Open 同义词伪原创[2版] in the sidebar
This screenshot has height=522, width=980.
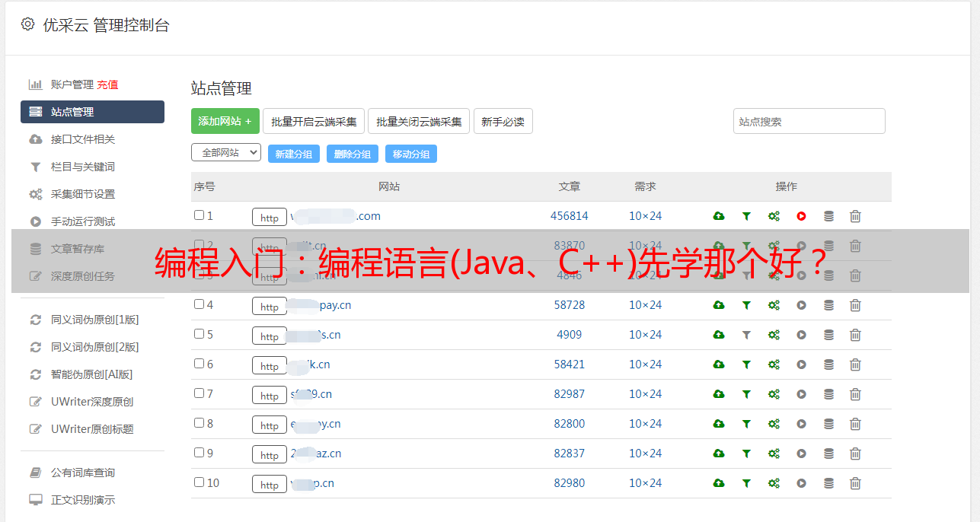(95, 347)
